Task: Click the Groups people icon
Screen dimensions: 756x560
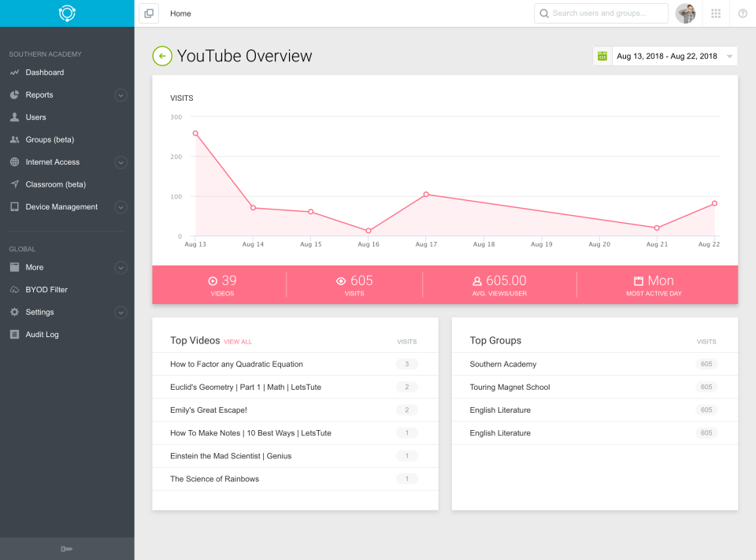Action: 14,139
